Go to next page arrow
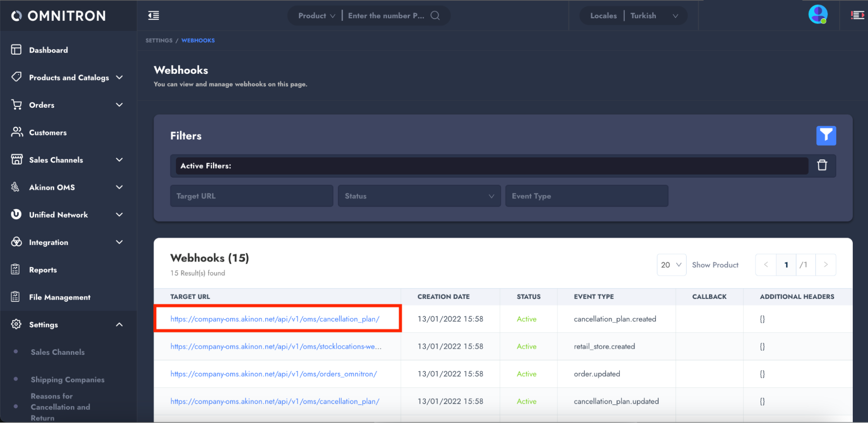868x423 pixels. click(x=825, y=265)
